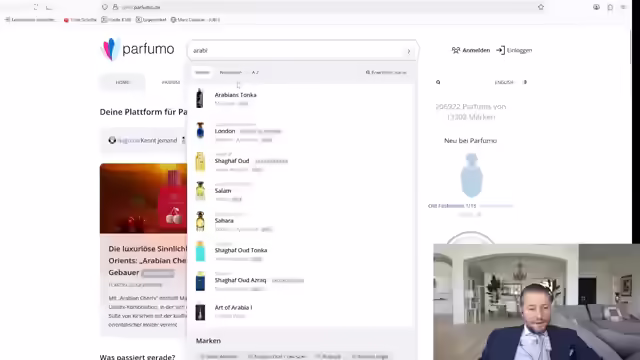Open the browser account icon
640x360 pixels.
(596, 7)
